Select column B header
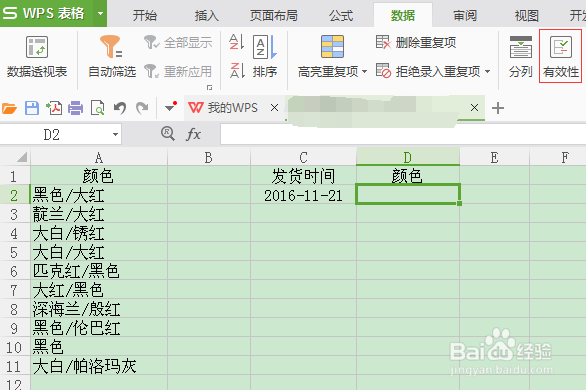The width and height of the screenshot is (586, 390). pyautogui.click(x=209, y=157)
